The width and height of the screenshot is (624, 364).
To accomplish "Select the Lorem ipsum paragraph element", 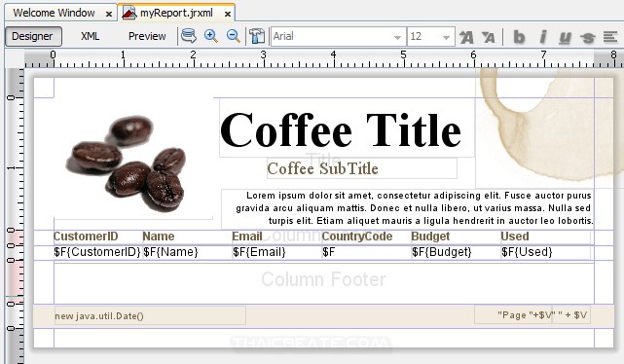I will pyautogui.click(x=408, y=208).
